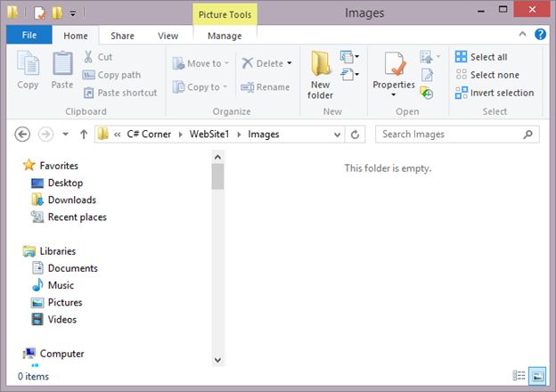Open the File menu tab
The image size is (556, 392).
29,35
